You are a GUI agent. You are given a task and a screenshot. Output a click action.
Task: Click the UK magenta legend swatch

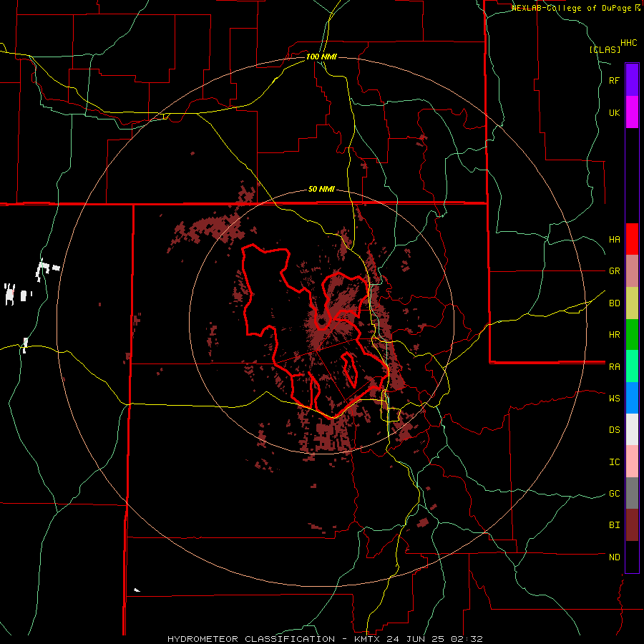click(x=632, y=112)
